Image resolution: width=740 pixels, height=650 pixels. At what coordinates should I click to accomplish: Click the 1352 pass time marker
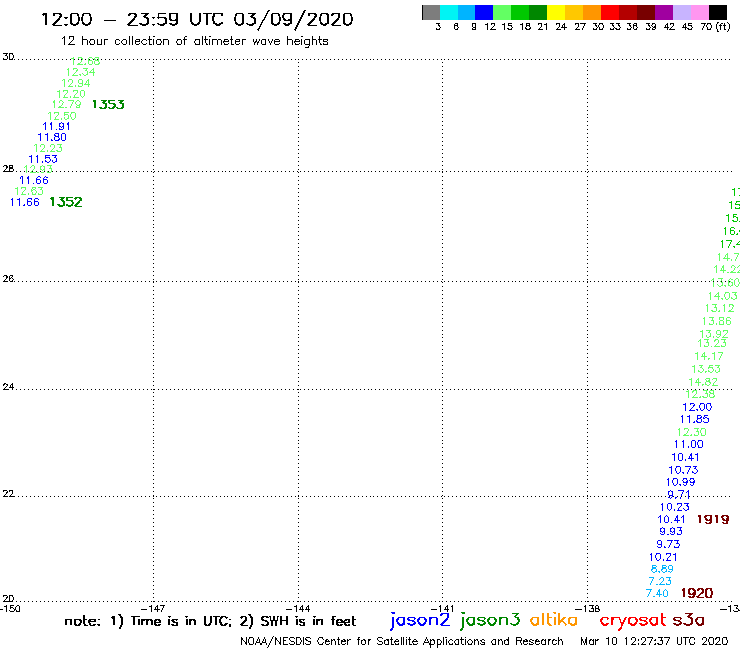[x=66, y=202]
